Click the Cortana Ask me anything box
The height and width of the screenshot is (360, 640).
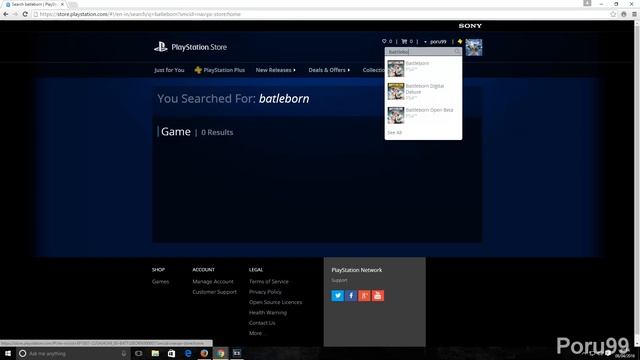pyautogui.click(x=73, y=353)
